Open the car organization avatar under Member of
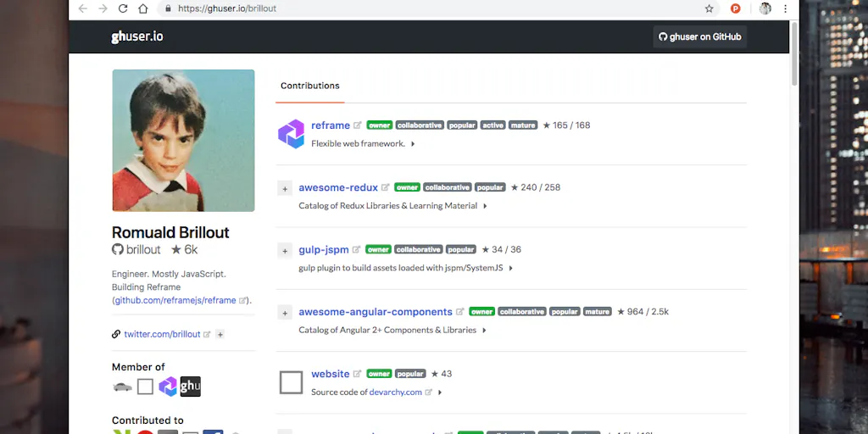This screenshot has width=868, height=434. click(122, 387)
